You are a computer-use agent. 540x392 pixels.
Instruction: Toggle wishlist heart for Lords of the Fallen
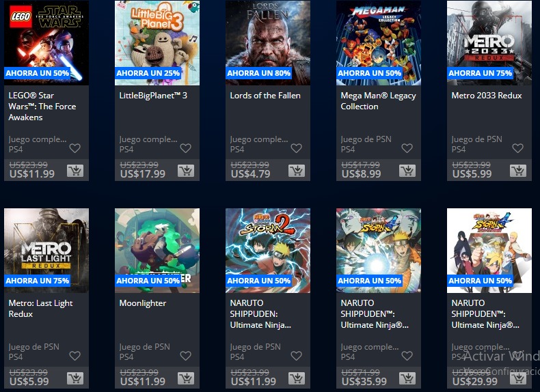[296, 148]
